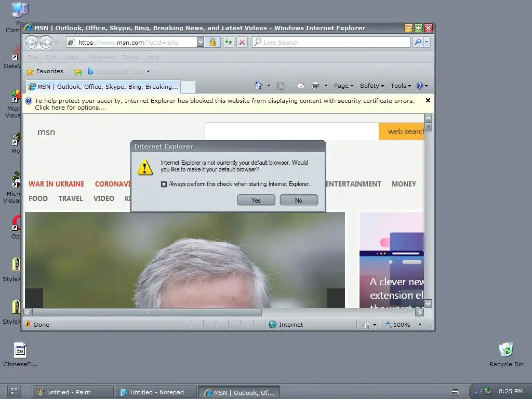Toggle the Always perform this check checkbox

pos(164,184)
